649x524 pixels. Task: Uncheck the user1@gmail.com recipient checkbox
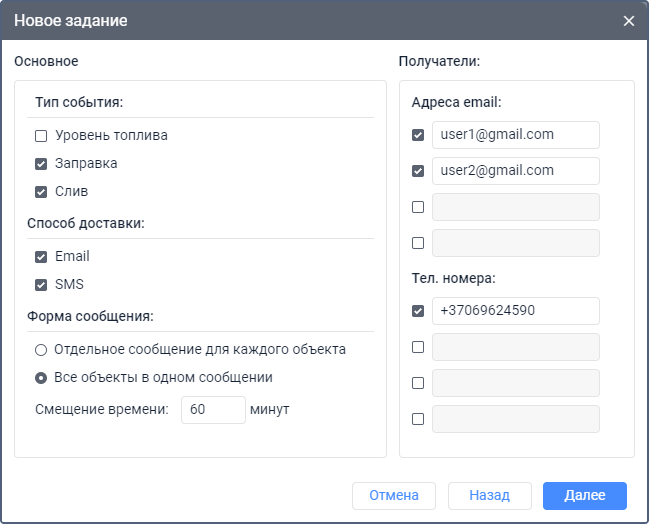click(x=418, y=135)
